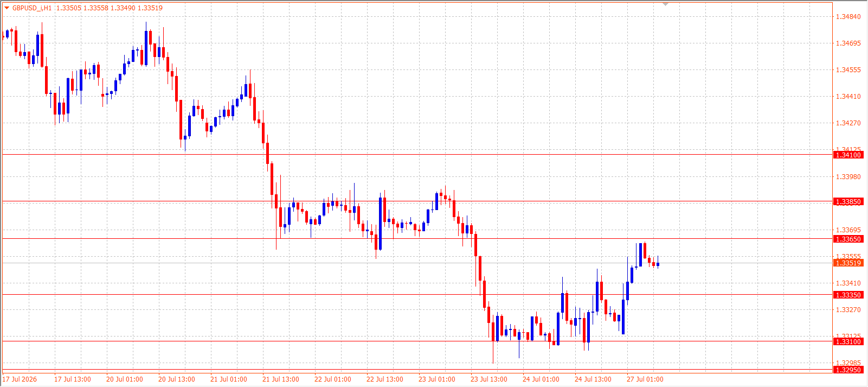Select the GBPUSD_i,H1 symbol label
868x387 pixels.
click(32, 8)
